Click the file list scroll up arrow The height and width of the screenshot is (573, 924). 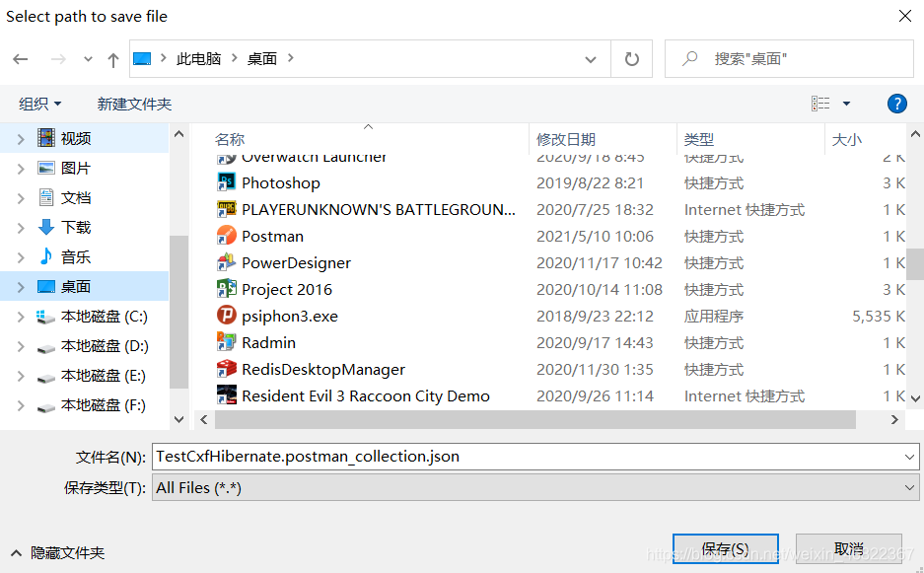coord(915,134)
